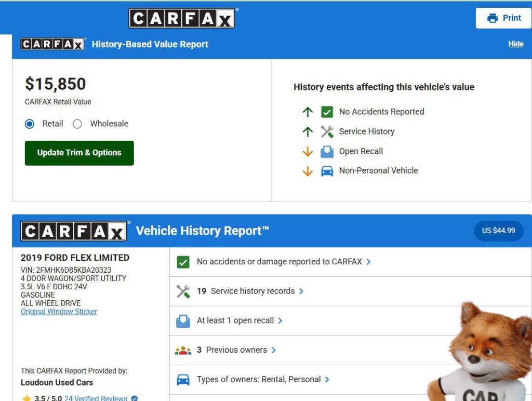Click the Open Recall envelope icon
532x401 pixels.
(x=327, y=151)
